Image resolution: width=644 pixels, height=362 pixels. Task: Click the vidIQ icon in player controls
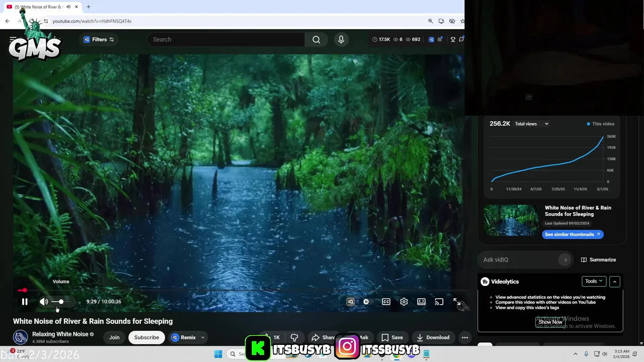(351, 302)
